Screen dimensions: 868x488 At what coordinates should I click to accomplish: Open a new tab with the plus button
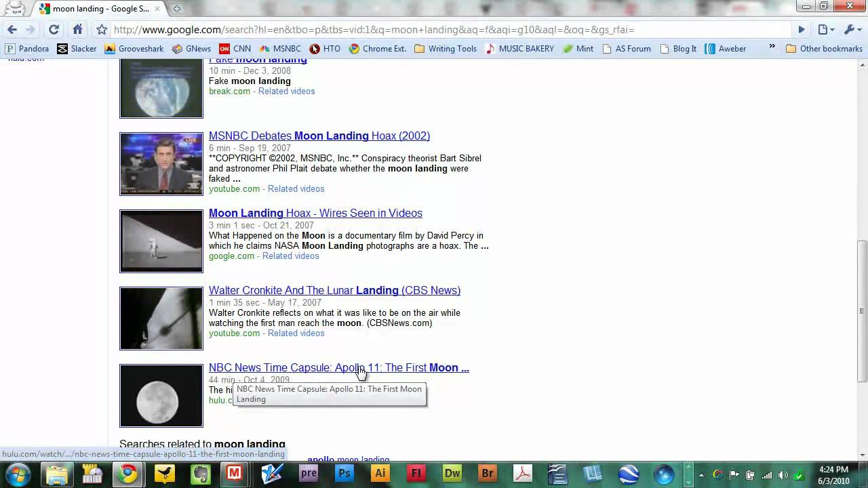point(177,9)
